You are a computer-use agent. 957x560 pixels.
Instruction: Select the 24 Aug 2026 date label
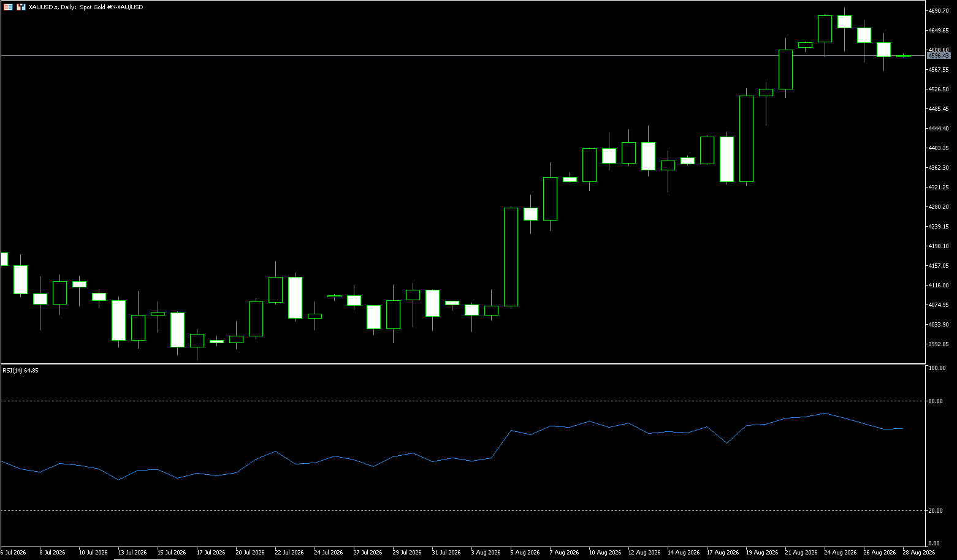[x=840, y=553]
